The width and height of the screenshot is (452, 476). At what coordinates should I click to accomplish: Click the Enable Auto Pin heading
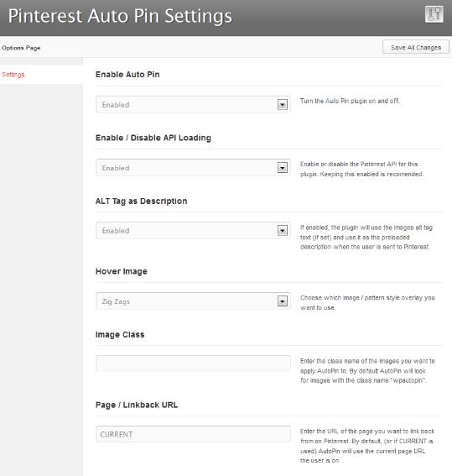coord(127,75)
